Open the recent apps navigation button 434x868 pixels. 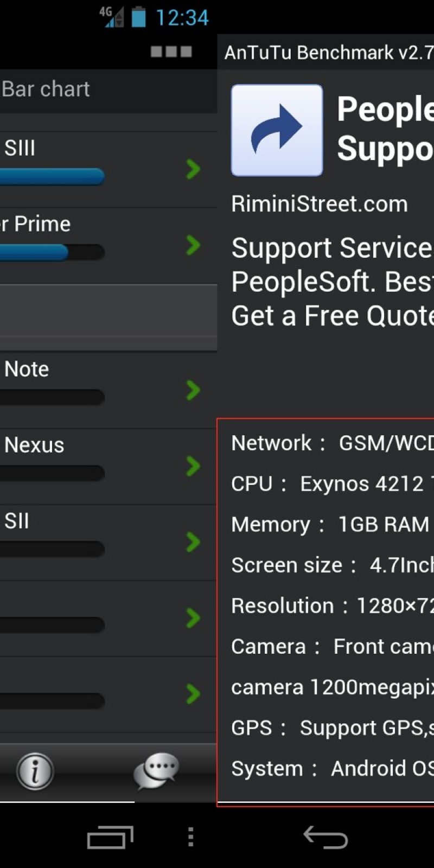(110, 837)
